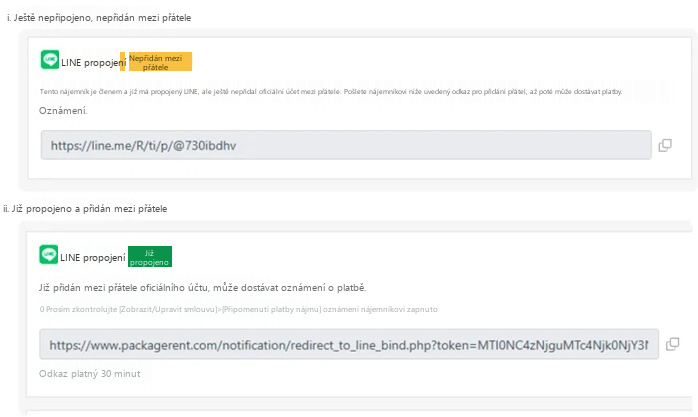Select the https://line.me/R/ti/p/@730ibdhv field

pyautogui.click(x=346, y=145)
